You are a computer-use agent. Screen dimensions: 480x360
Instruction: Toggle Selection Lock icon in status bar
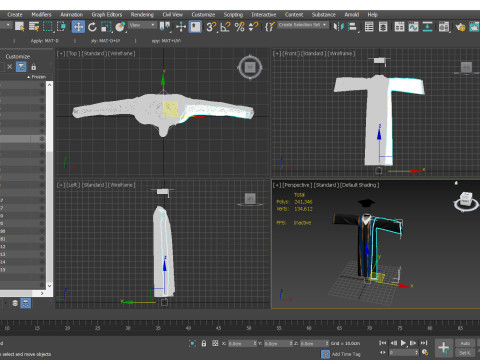coord(204,343)
